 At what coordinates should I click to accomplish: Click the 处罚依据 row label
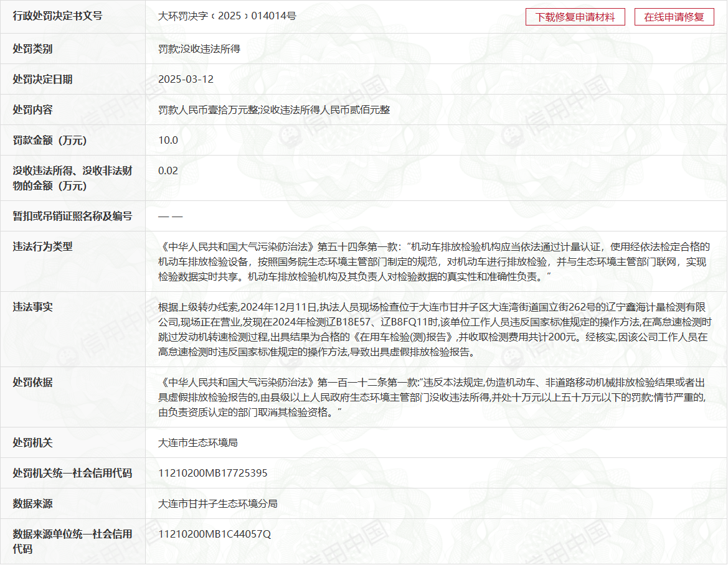pyautogui.click(x=33, y=383)
